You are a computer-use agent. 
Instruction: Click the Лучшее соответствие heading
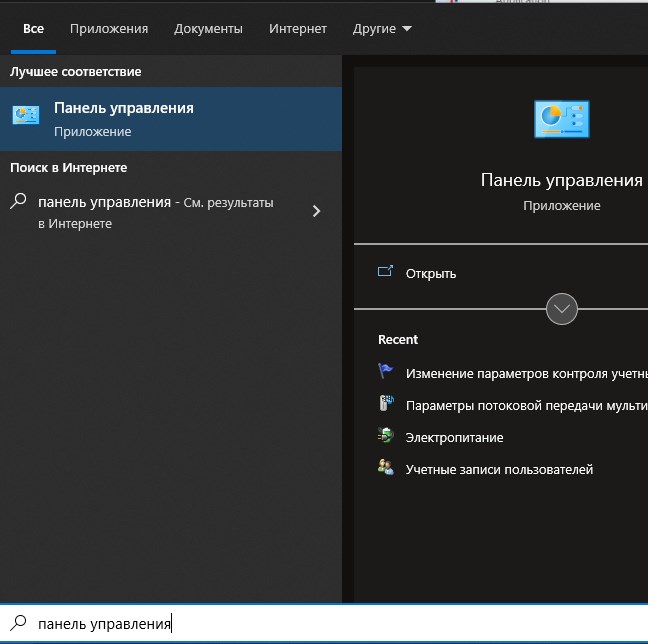coord(76,72)
